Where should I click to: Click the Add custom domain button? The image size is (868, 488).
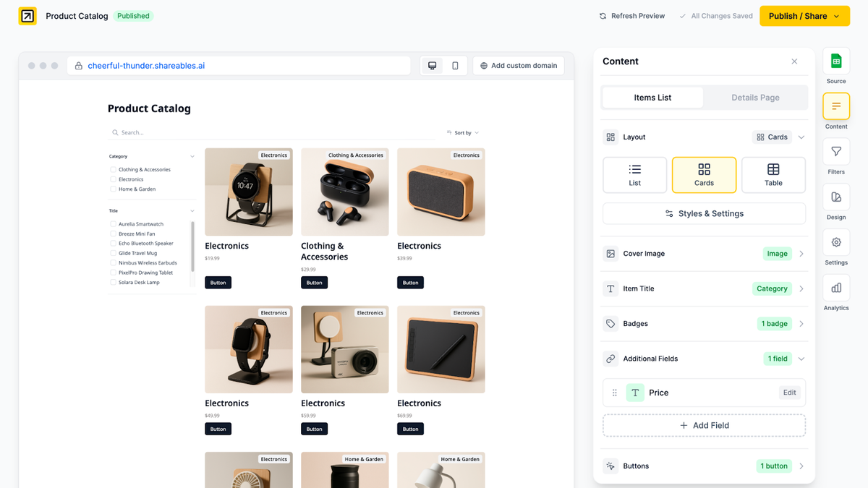tap(518, 65)
